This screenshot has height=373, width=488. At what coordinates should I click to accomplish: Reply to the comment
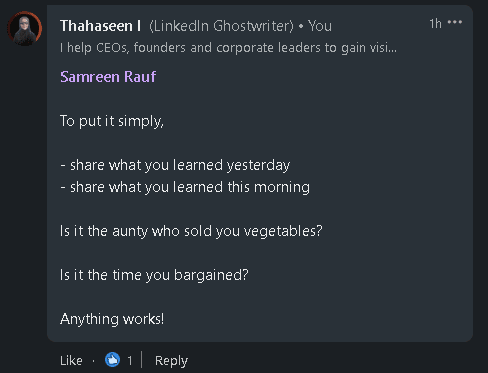171,361
